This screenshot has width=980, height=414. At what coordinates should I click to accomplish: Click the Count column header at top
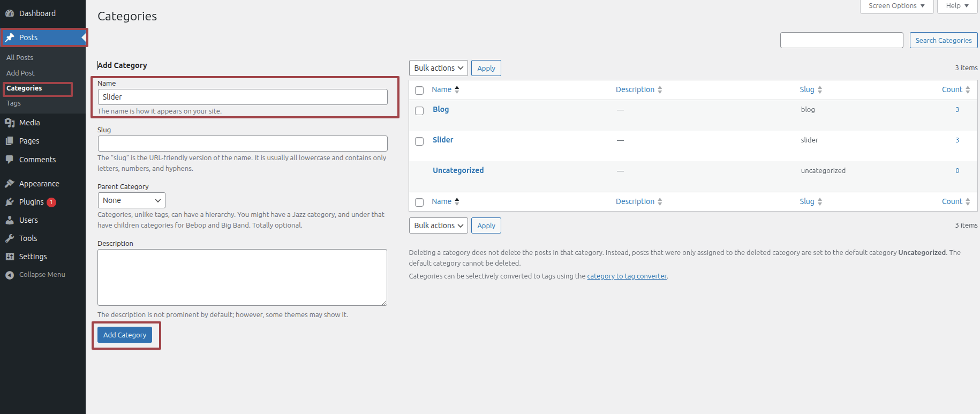[x=952, y=89]
